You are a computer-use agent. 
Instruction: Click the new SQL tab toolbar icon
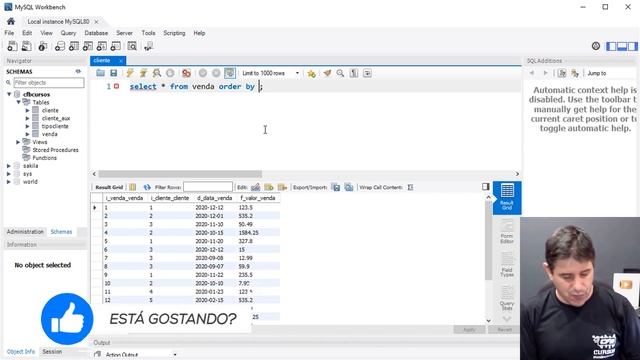coord(12,46)
